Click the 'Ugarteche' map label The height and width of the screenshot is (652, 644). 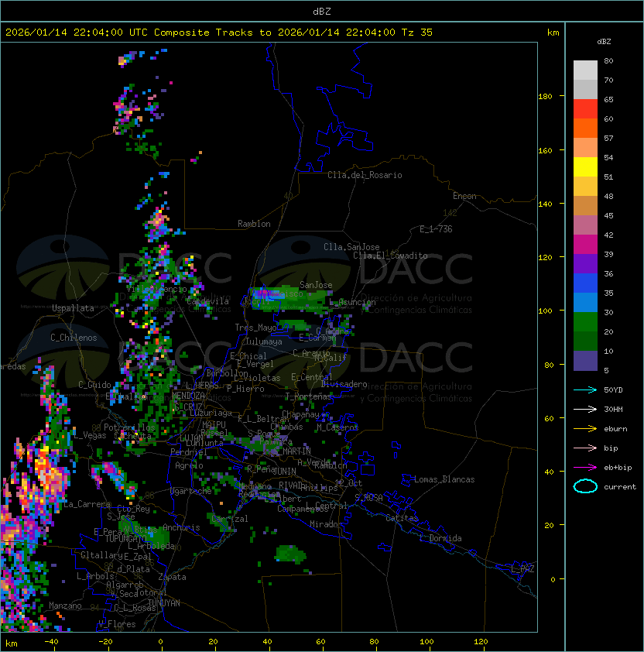coord(191,491)
